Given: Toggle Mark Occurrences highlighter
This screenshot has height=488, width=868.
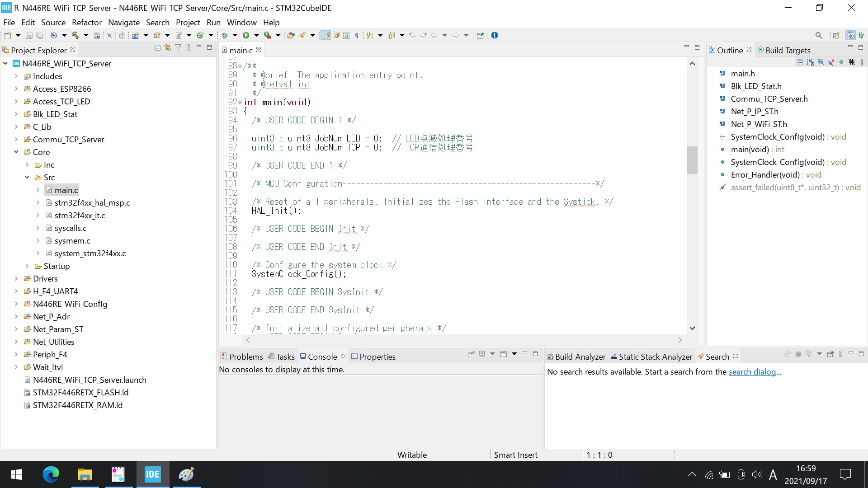Looking at the screenshot, I should tap(325, 35).
